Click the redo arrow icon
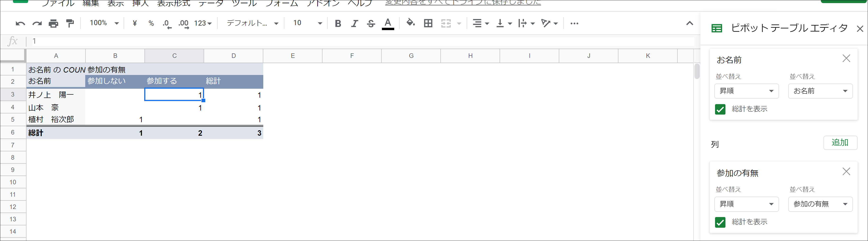 (x=37, y=23)
